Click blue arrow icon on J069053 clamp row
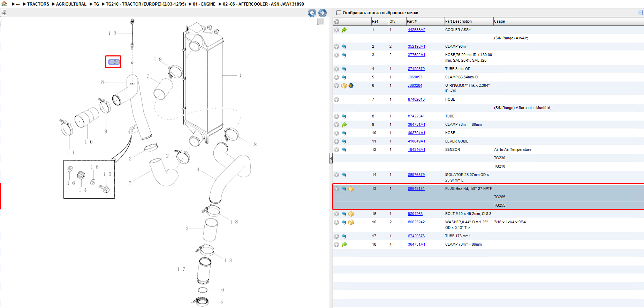This screenshot has width=644, height=308. (x=344, y=77)
